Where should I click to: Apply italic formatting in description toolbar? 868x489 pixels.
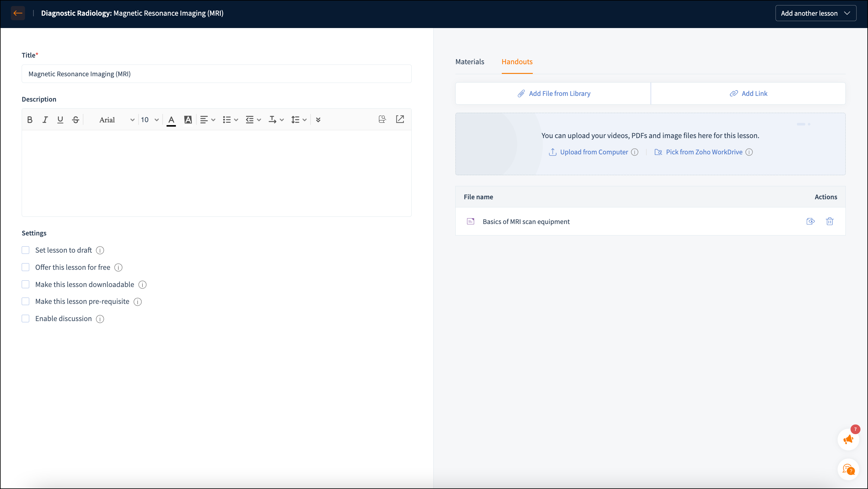[45, 120]
